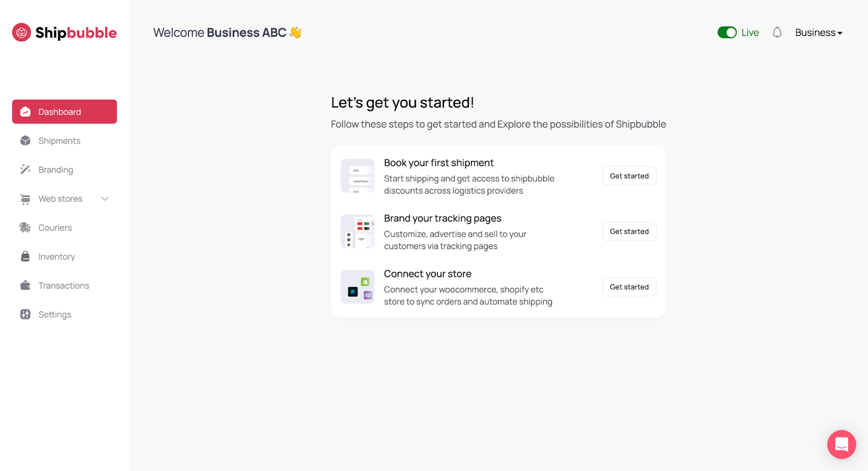Image resolution: width=868 pixels, height=471 pixels.
Task: Click the Book your first shipment thumbnail
Action: 358,176
